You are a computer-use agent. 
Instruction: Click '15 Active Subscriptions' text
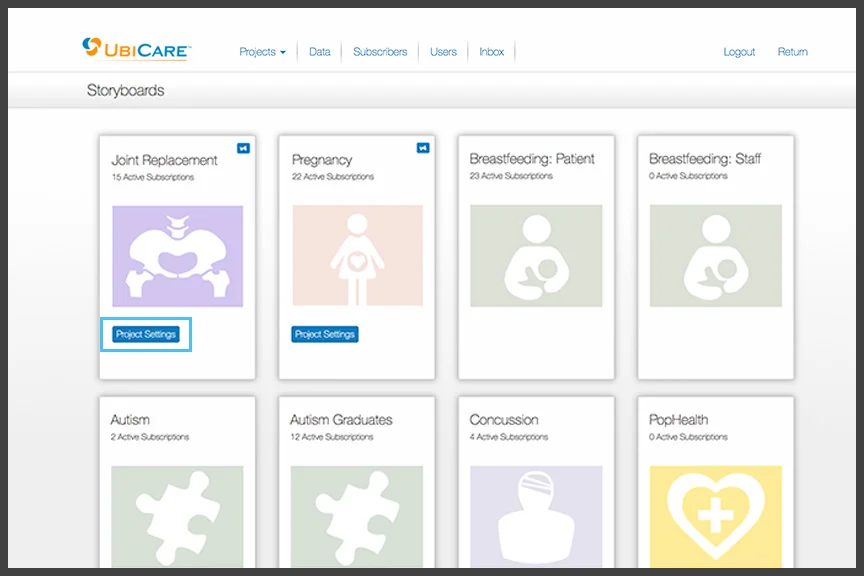click(153, 177)
